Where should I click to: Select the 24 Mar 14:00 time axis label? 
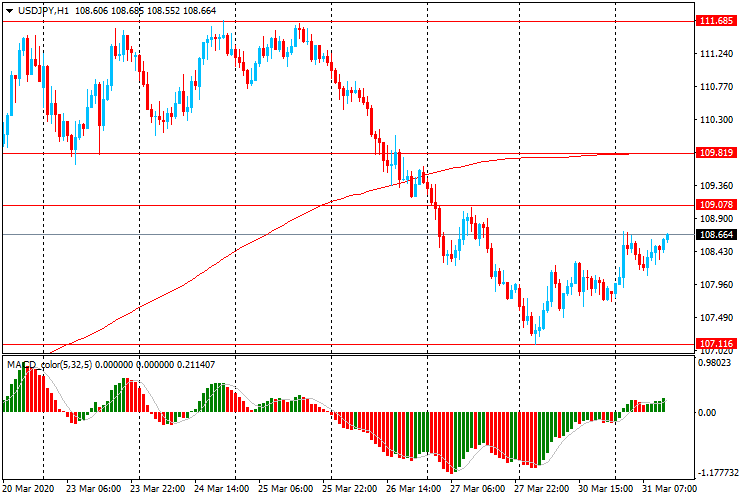click(221, 489)
